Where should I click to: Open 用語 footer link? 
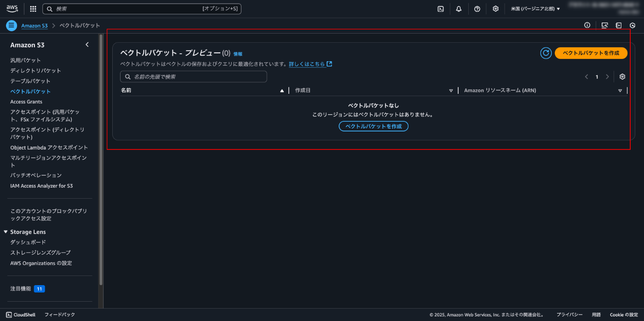(596, 315)
